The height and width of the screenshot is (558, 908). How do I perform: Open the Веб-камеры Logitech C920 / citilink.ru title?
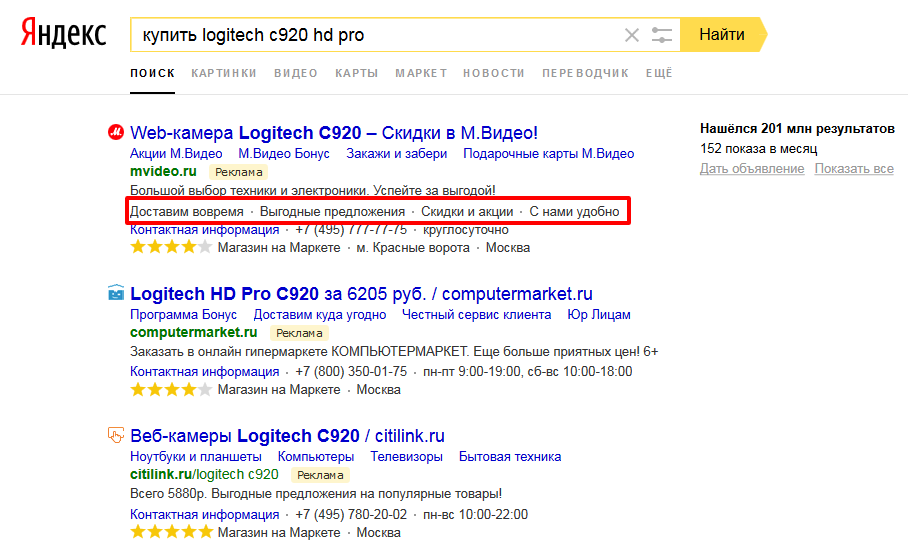pyautogui.click(x=287, y=436)
